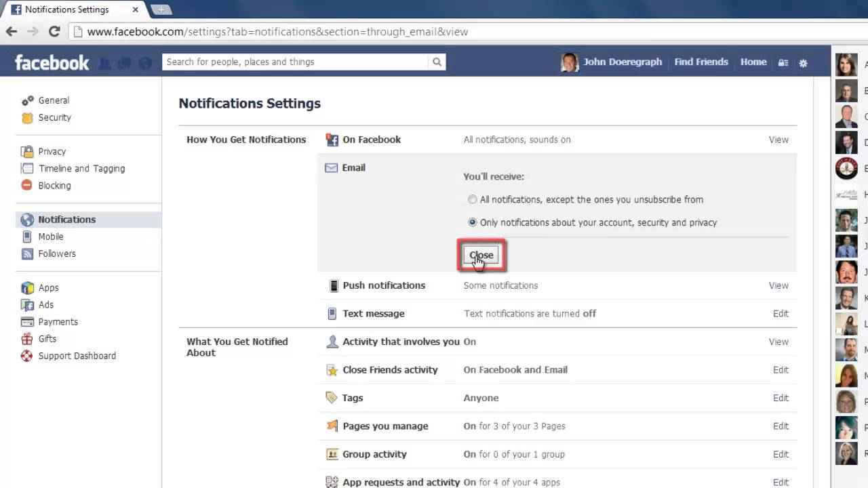Open the Privacy settings tab
The width and height of the screenshot is (868, 488).
pyautogui.click(x=52, y=152)
